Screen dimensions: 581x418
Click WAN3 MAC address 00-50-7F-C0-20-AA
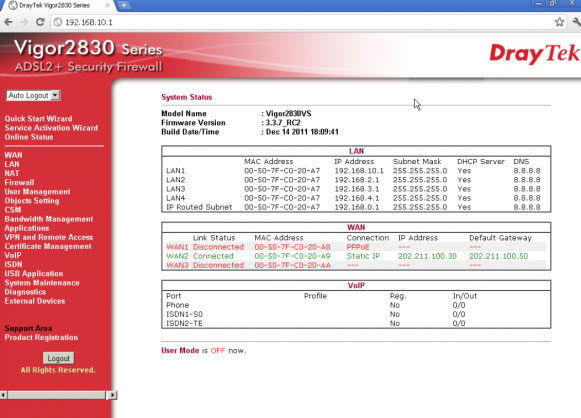(x=292, y=265)
